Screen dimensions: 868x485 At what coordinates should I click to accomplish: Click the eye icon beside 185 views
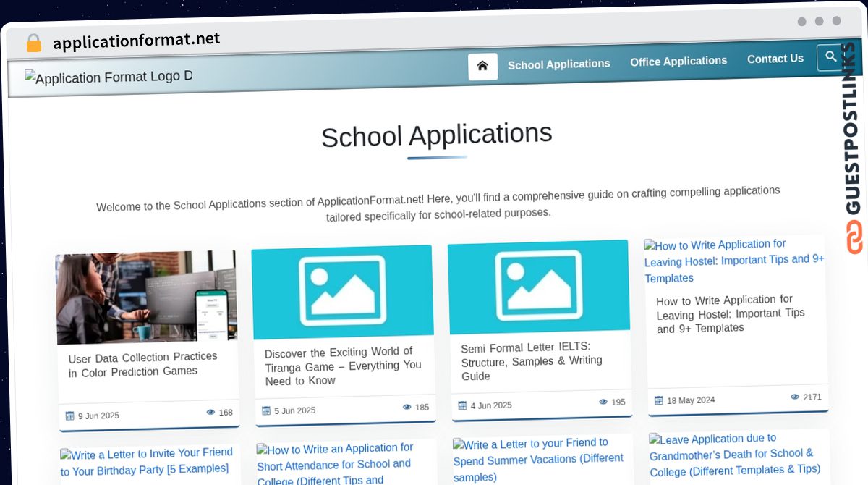[x=407, y=407]
